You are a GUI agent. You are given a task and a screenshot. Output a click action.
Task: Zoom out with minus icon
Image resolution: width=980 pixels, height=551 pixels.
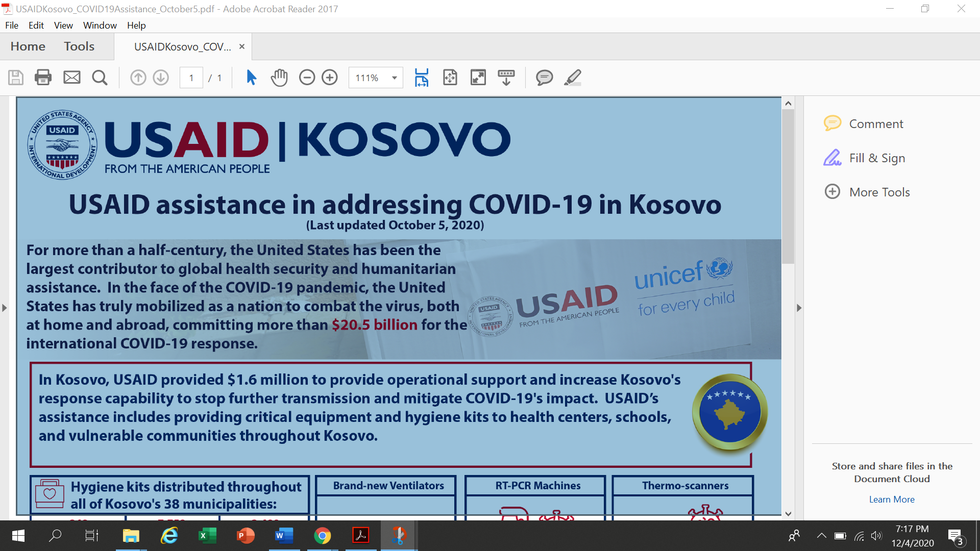pos(307,78)
